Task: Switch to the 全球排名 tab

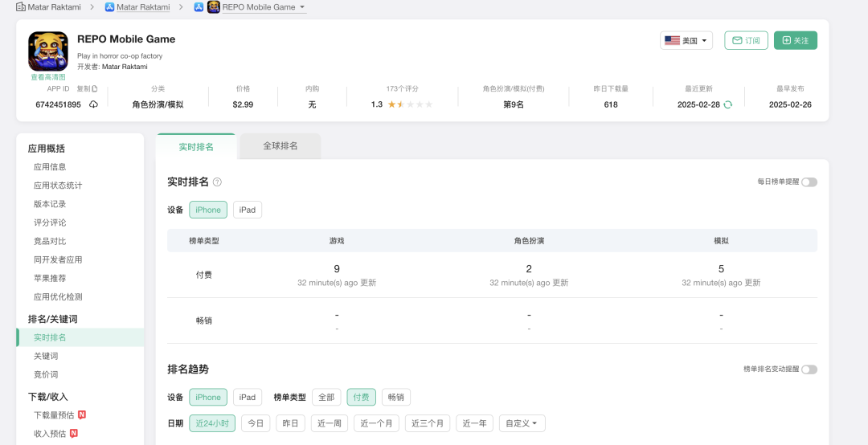Action: 280,146
